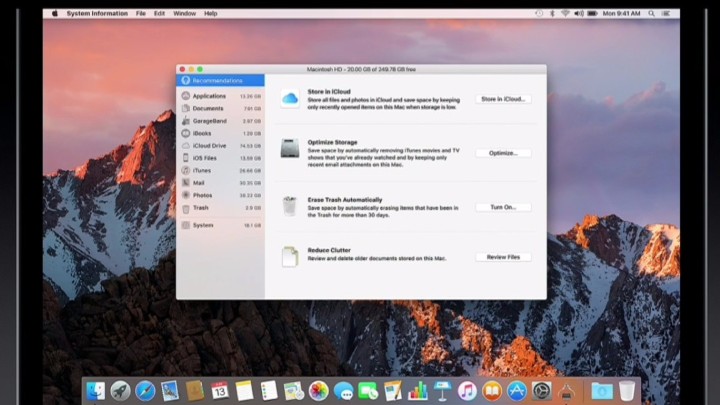Open the Apple menu

(x=55, y=13)
